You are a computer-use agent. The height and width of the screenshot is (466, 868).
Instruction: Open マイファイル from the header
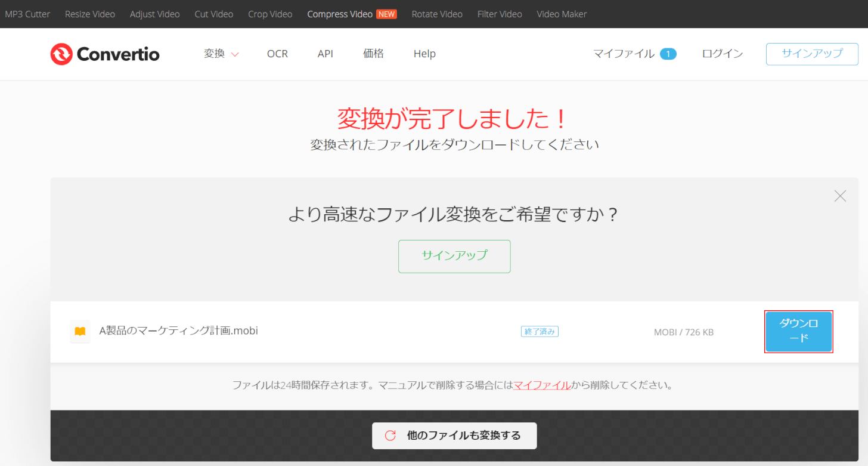pos(623,54)
